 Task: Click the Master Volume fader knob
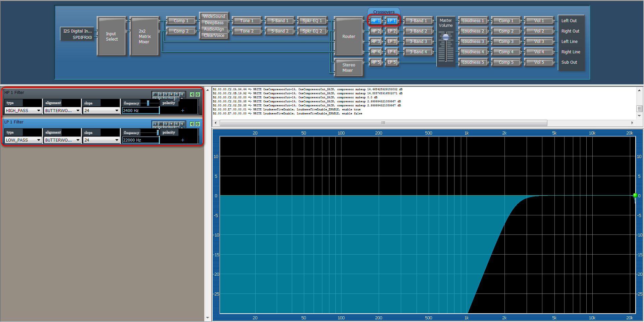446,37
